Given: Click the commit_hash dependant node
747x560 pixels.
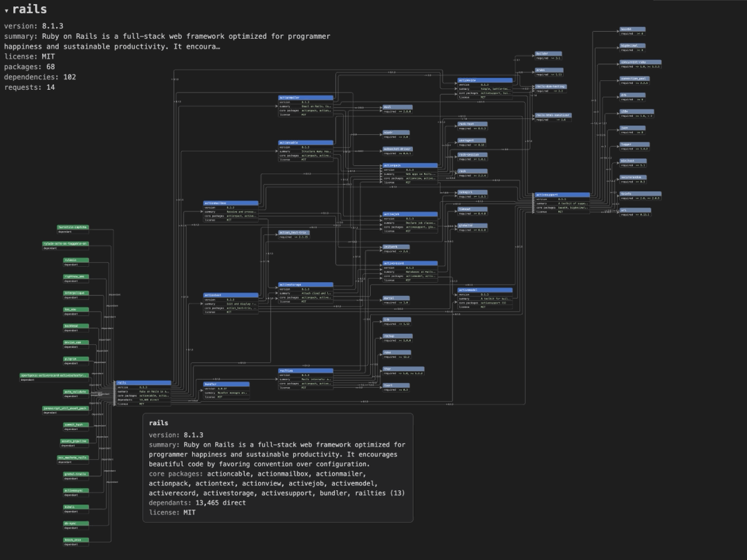Looking at the screenshot, I should click(x=76, y=427).
